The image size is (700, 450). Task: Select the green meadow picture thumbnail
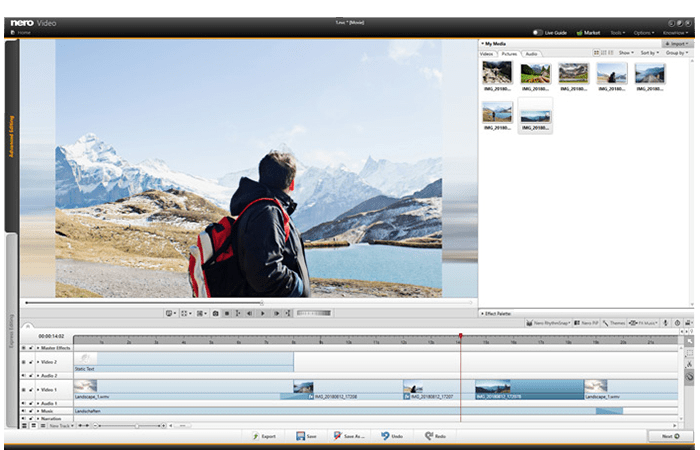click(x=535, y=74)
